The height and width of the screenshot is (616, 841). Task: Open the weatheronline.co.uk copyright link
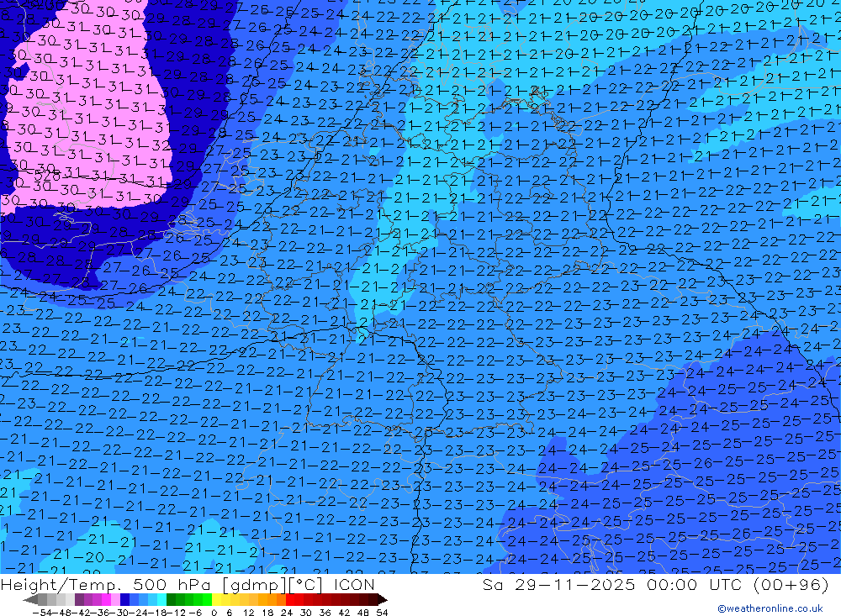(770, 608)
